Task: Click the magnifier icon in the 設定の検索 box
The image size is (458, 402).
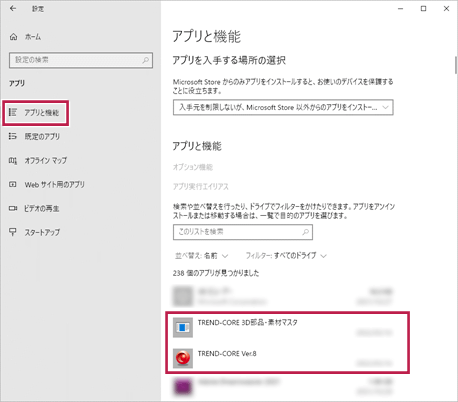Action: click(146, 60)
